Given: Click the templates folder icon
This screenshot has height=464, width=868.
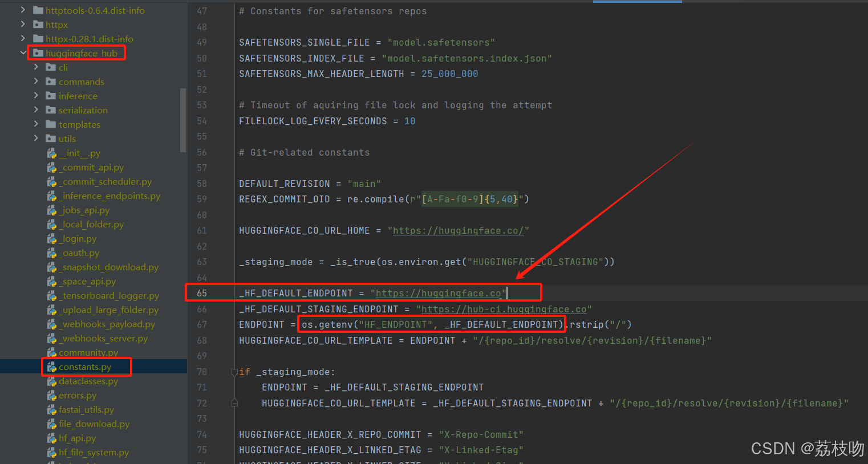Looking at the screenshot, I should [51, 124].
